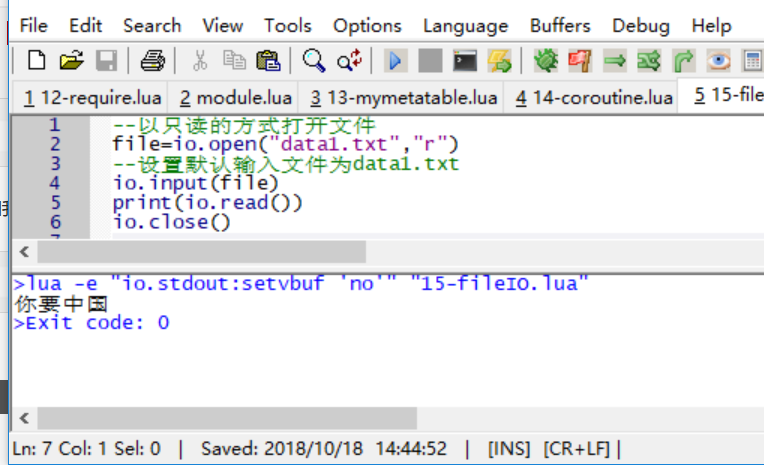
Task: Click the io.close() code line
Action: coord(172,222)
